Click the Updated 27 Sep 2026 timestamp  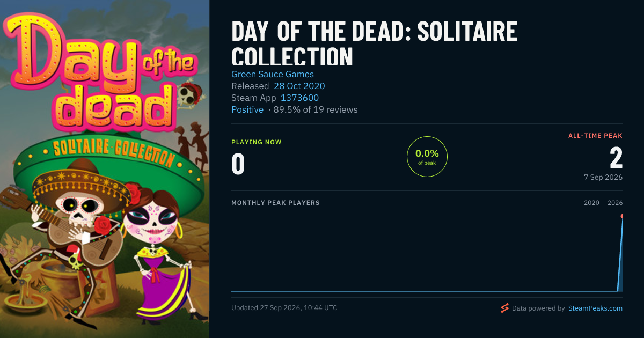coord(284,308)
